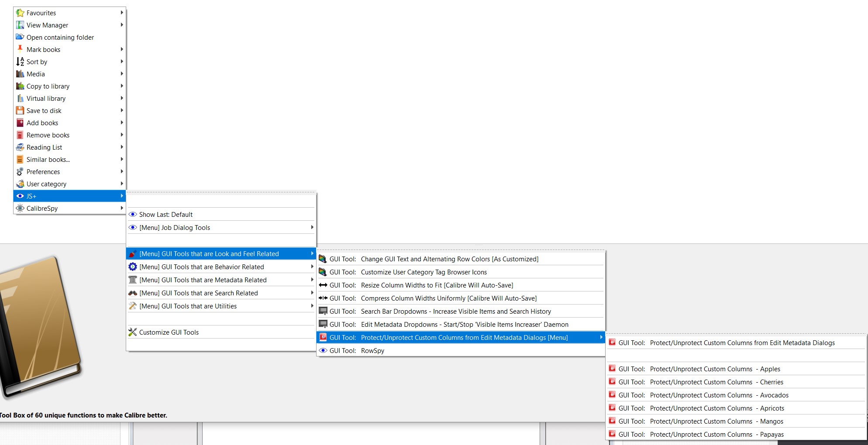
Task: Select Protect/Unprotect Custom Columns - Avocados
Action: (736, 395)
